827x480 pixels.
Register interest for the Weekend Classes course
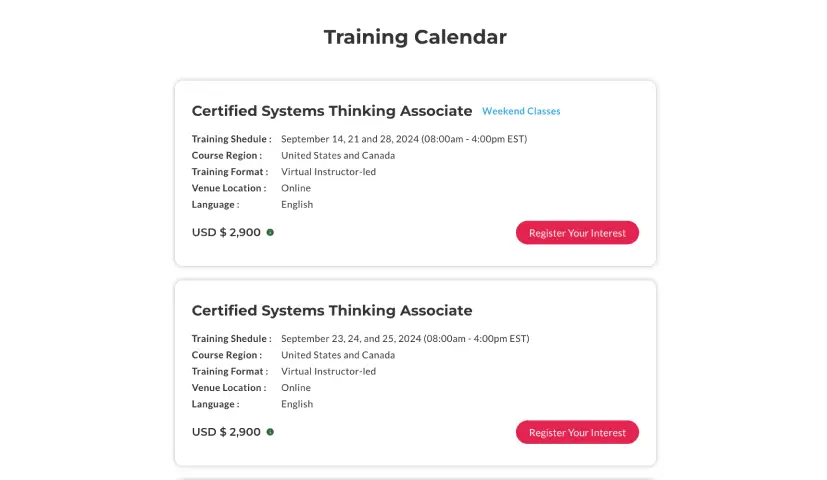577,233
